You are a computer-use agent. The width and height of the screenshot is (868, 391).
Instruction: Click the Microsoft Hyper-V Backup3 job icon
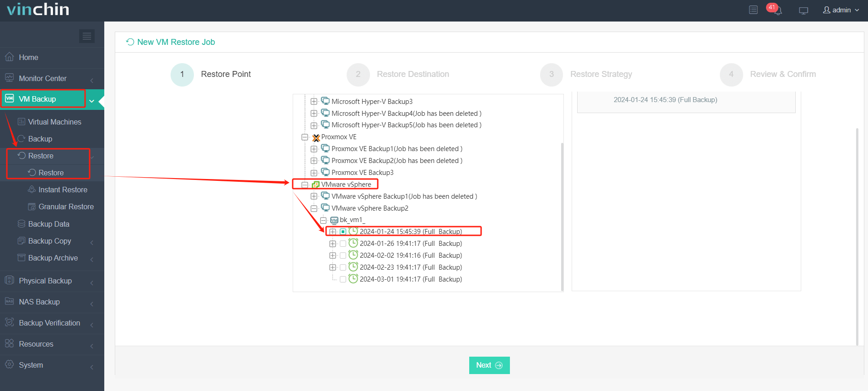tap(325, 101)
